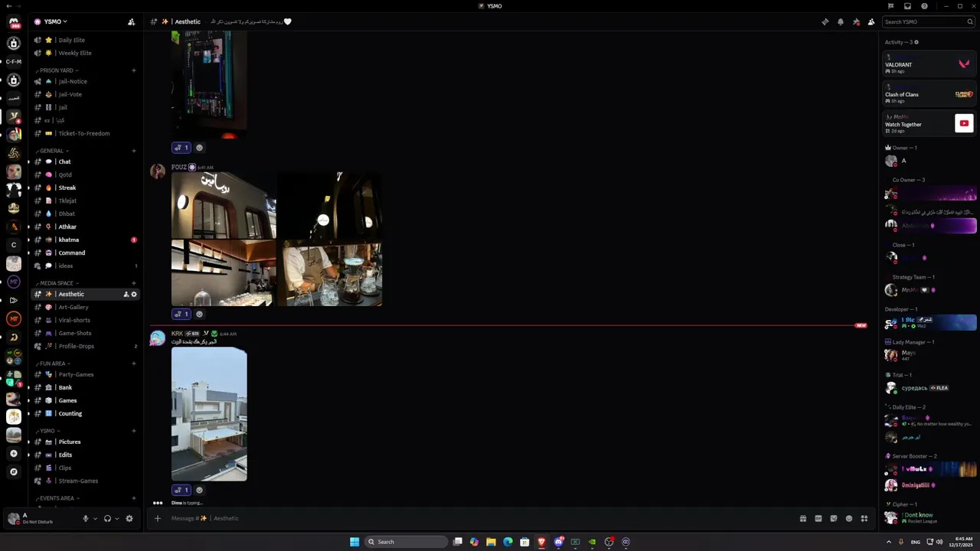Open member A under Owner
980x551 pixels.
tap(929, 161)
